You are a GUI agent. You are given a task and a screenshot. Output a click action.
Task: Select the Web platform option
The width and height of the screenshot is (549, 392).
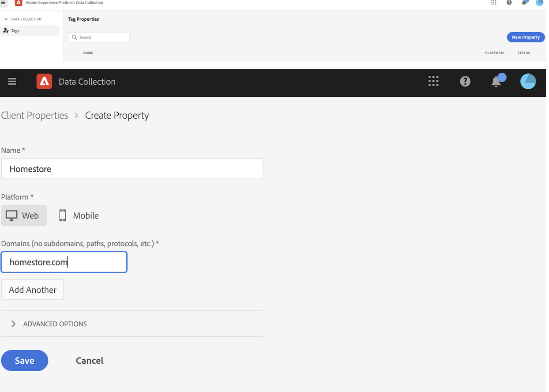click(x=24, y=215)
